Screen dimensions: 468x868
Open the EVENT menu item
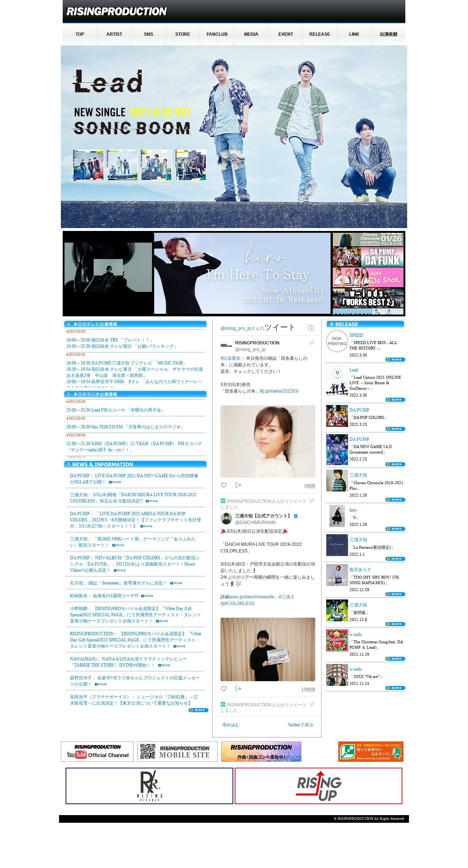point(285,34)
